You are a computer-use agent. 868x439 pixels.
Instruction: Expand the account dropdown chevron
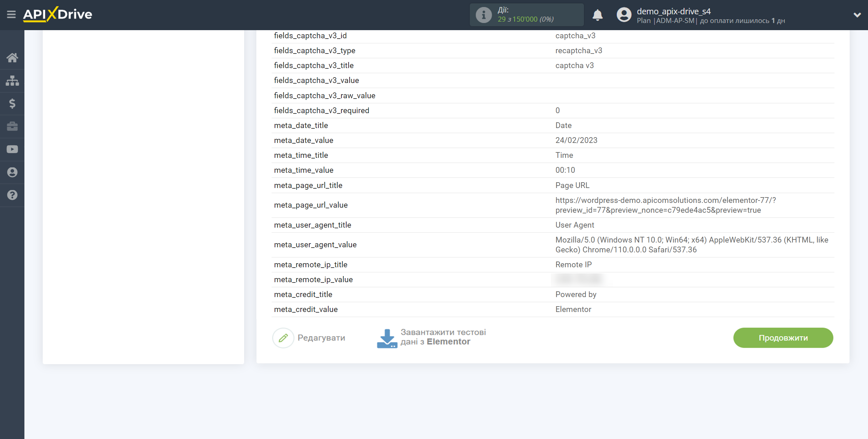click(857, 15)
